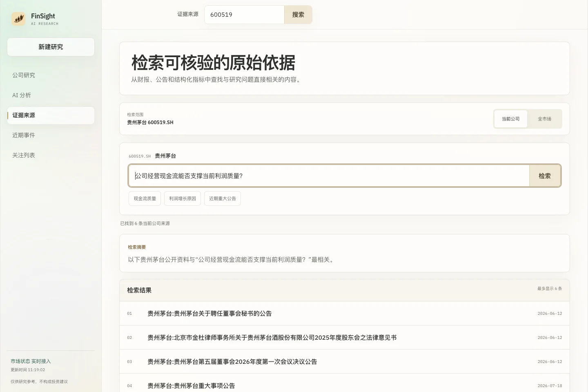Open 第五届董事会2026年度第一次会议决议公告 result
Image resolution: width=588 pixels, height=392 pixels.
[345, 361]
